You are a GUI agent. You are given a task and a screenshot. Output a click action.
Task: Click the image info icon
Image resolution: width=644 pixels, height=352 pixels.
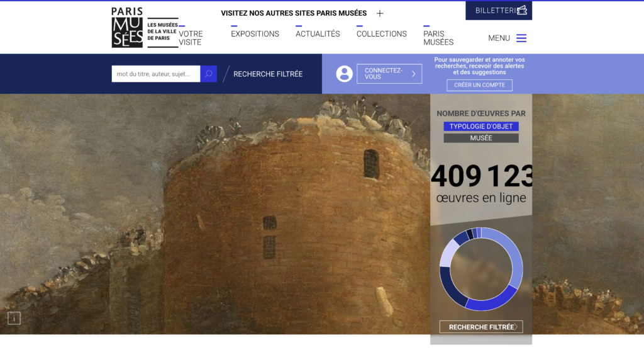pos(14,318)
